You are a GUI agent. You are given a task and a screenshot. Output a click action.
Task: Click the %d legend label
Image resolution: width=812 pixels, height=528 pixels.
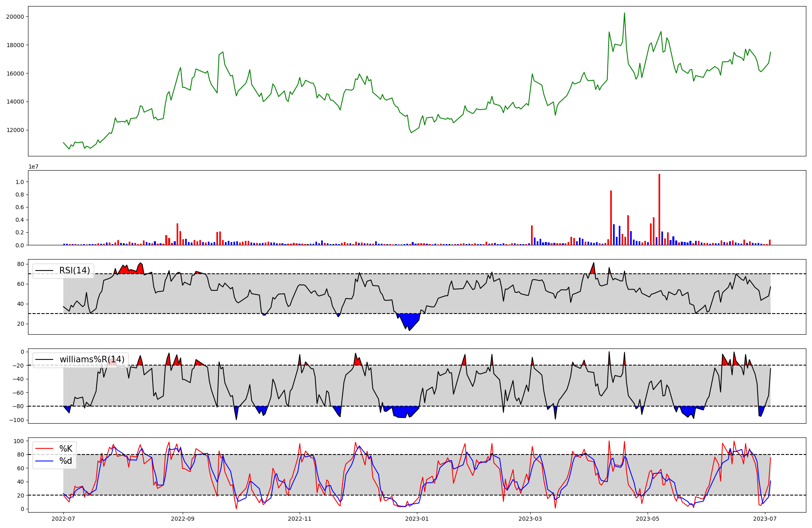click(x=66, y=461)
